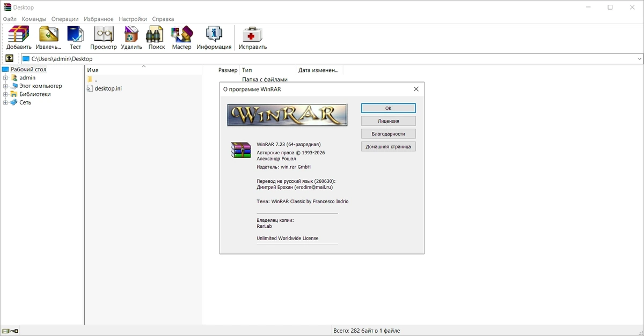This screenshot has height=336, width=644.
Task: Select admin folder in tree
Action: [x=27, y=78]
